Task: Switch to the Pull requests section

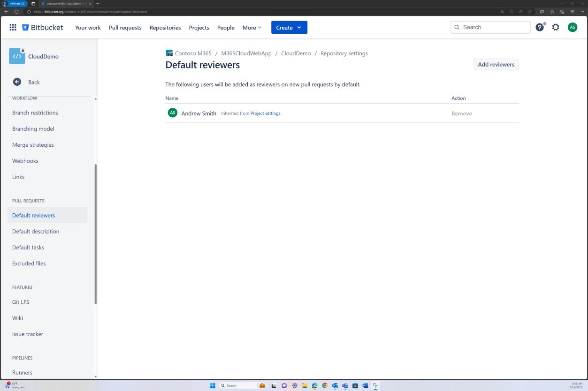Action: pos(125,28)
